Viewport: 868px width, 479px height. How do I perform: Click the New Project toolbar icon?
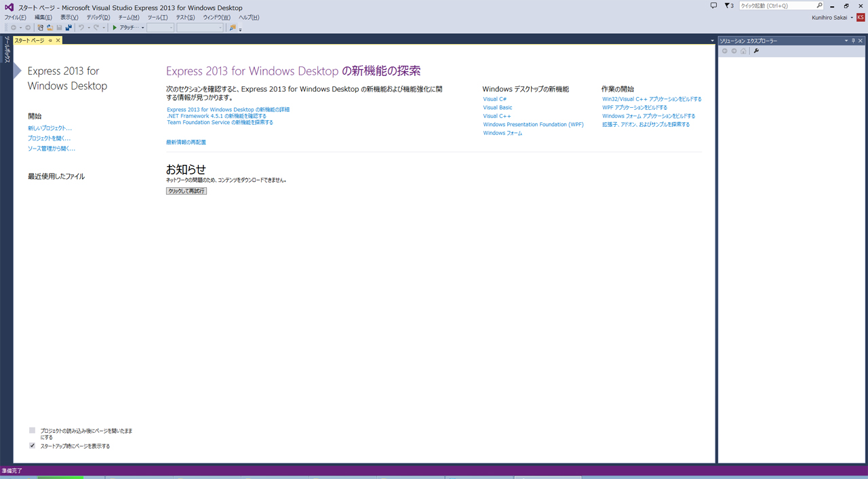pos(41,28)
